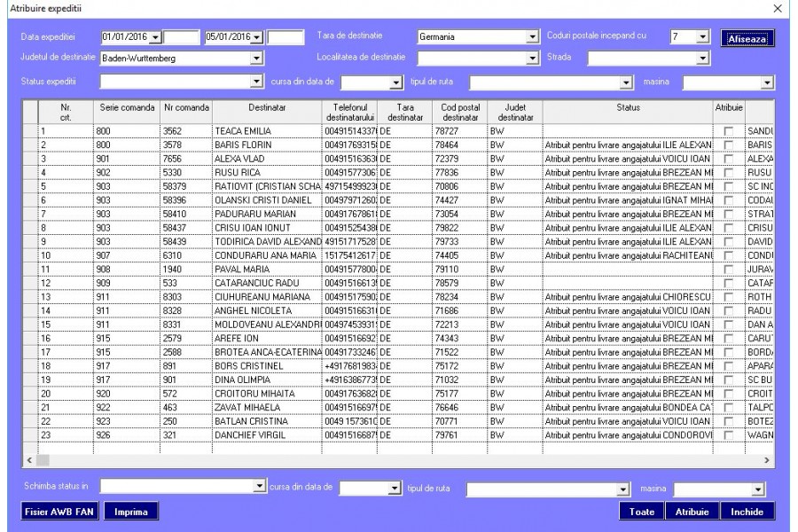Select the BORS CRISTINEL cell
This screenshot has height=532, width=798.
(267, 366)
